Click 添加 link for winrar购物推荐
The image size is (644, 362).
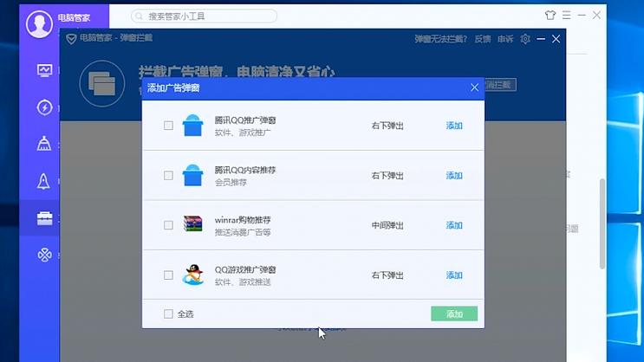point(454,225)
